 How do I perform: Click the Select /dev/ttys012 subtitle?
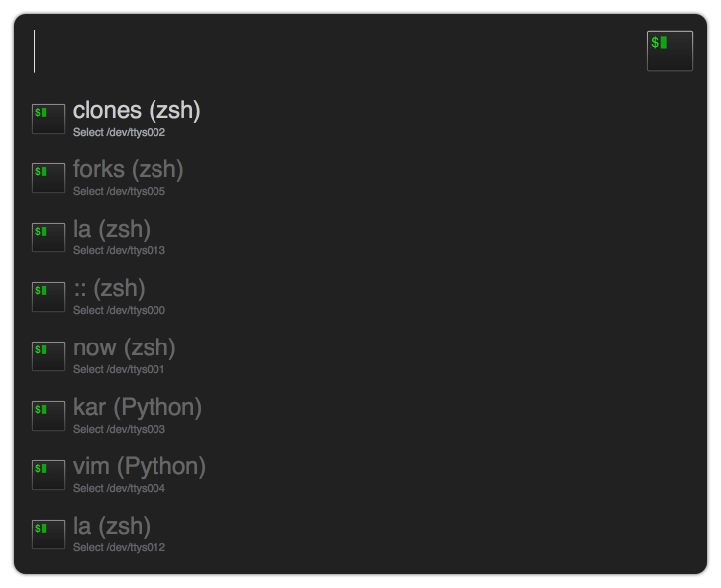[x=119, y=547]
